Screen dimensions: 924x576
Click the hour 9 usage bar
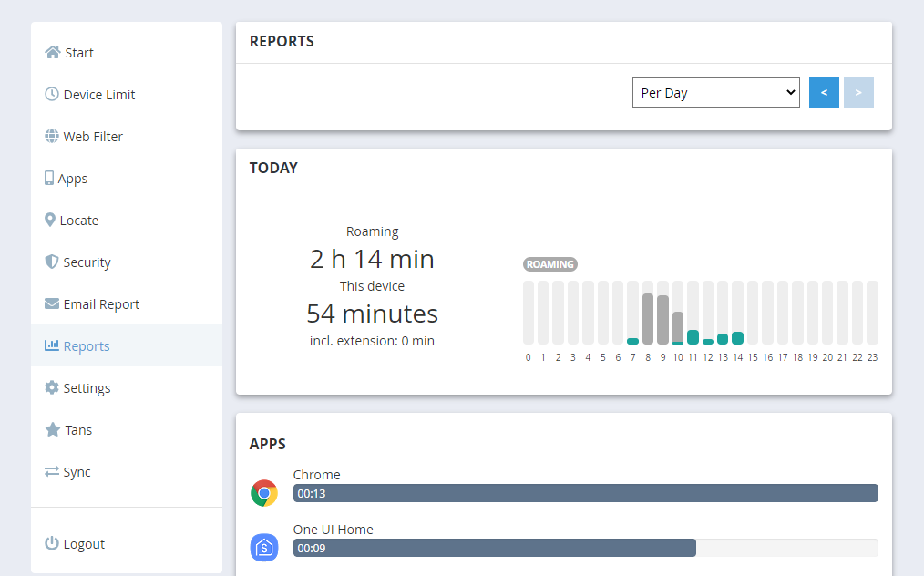coord(663,320)
